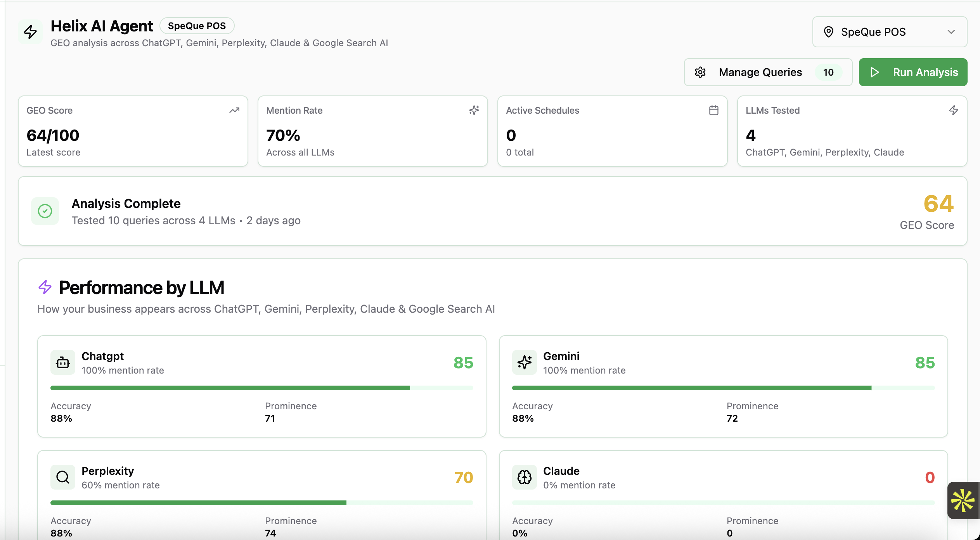
Task: Select the Chatgpt robot icon
Action: (x=62, y=362)
